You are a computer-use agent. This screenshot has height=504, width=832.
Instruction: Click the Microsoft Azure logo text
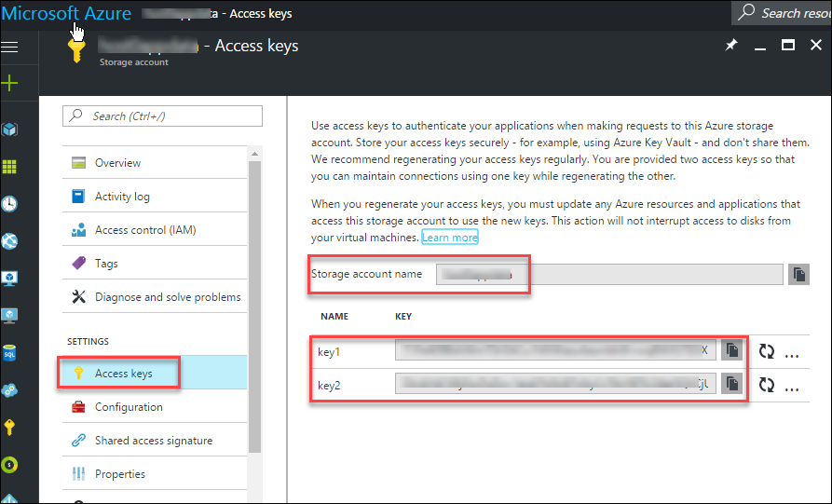tap(66, 13)
